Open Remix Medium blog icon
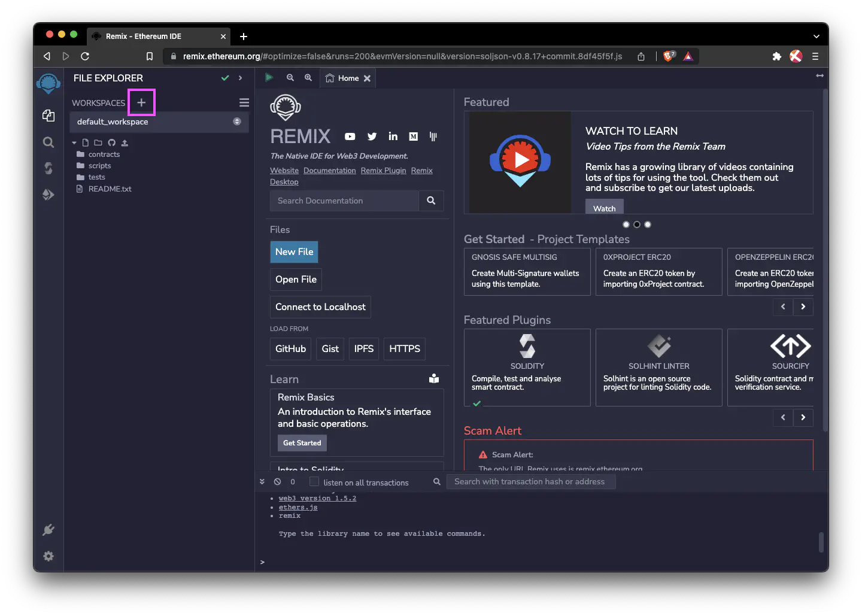862x616 pixels. pyautogui.click(x=413, y=136)
